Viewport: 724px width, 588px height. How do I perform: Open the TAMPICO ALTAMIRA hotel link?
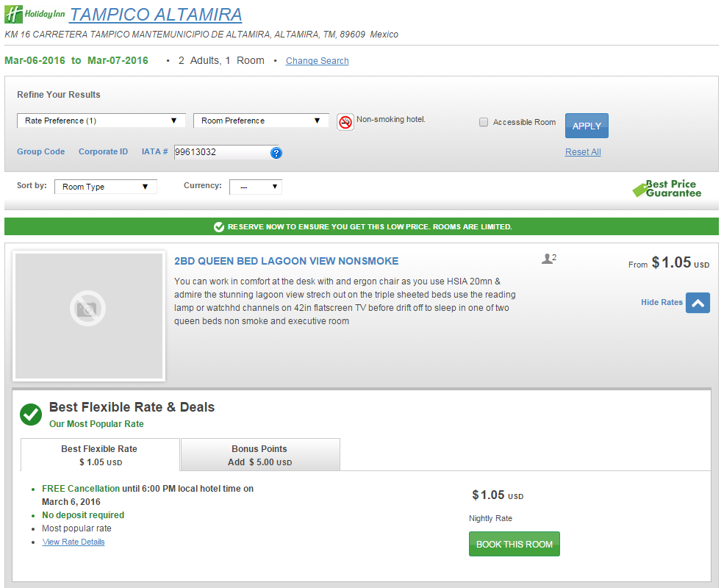[156, 14]
